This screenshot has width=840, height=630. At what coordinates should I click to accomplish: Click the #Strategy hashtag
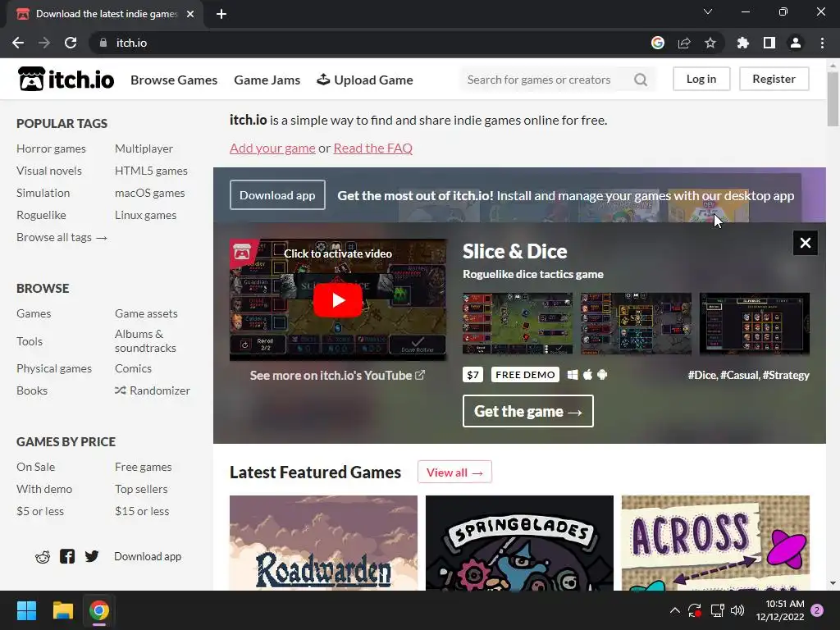pyautogui.click(x=786, y=375)
